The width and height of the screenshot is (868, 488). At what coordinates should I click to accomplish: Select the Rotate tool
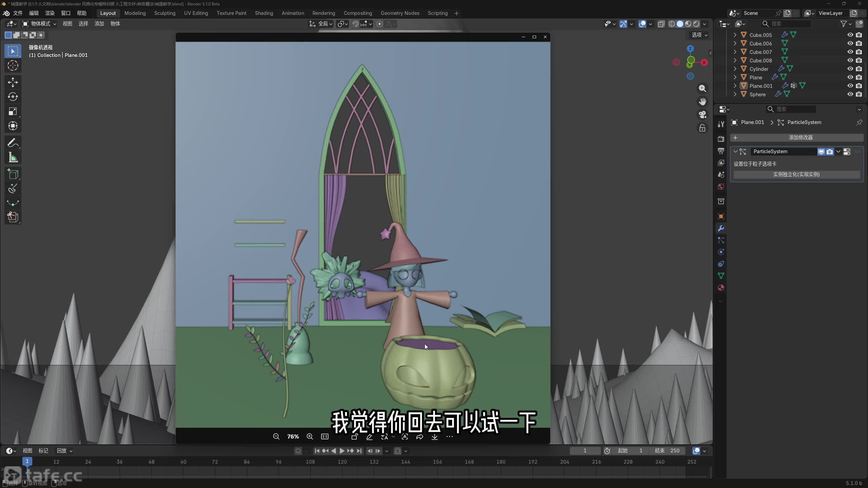click(13, 97)
